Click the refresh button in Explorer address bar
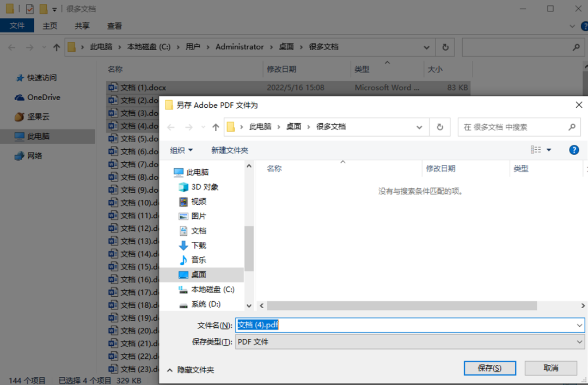 [445, 47]
